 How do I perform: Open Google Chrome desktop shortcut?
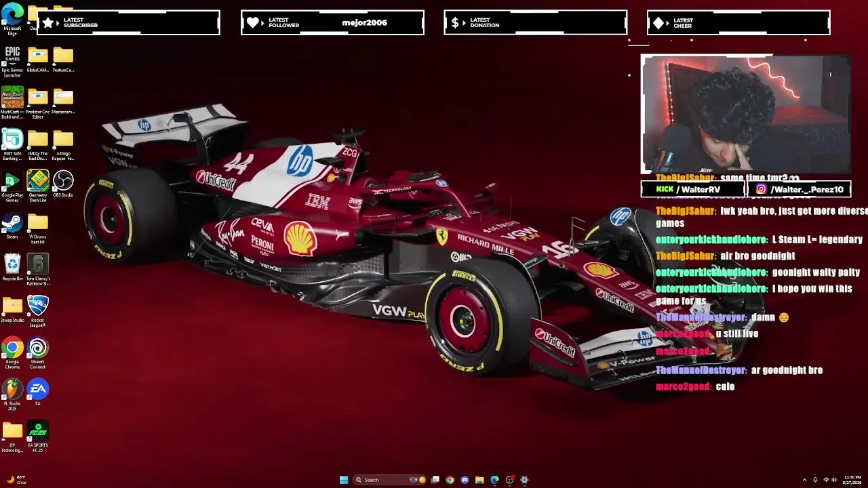[x=12, y=354]
